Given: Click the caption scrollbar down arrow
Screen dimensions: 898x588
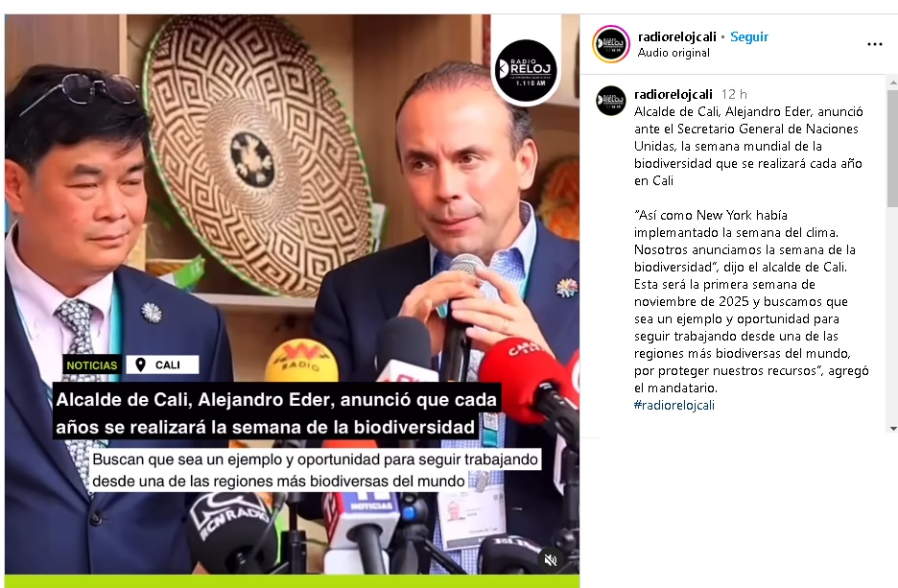Looking at the screenshot, I should (x=893, y=428).
